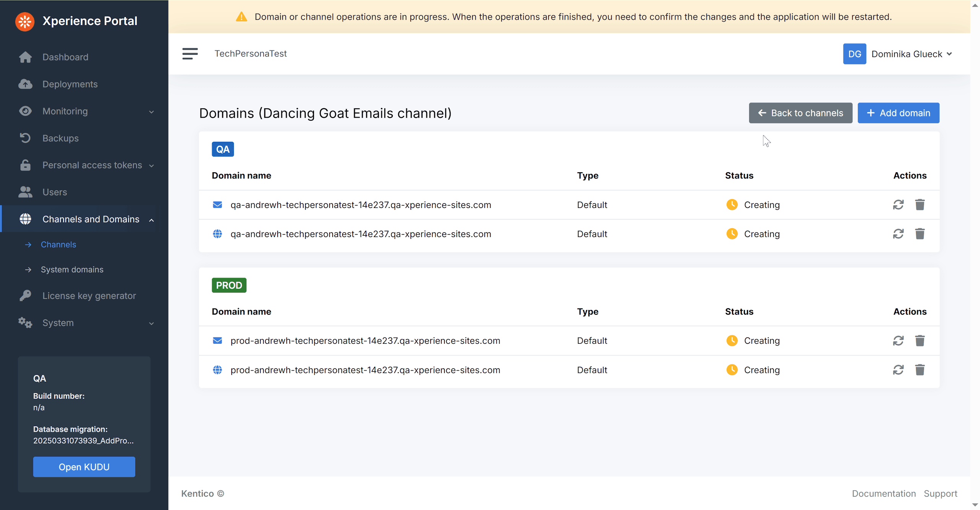Refresh the QA email domain row
Viewport: 980px width, 510px height.
898,205
